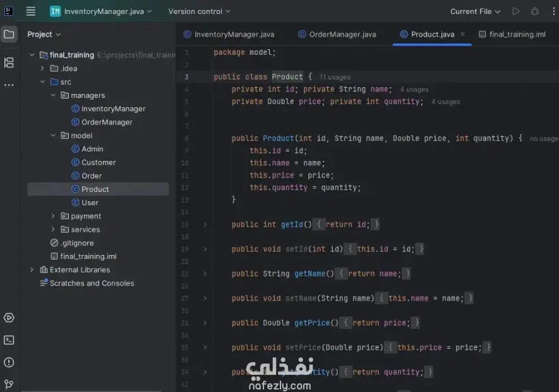559x392 pixels.
Task: Debug the current file
Action: (535, 11)
